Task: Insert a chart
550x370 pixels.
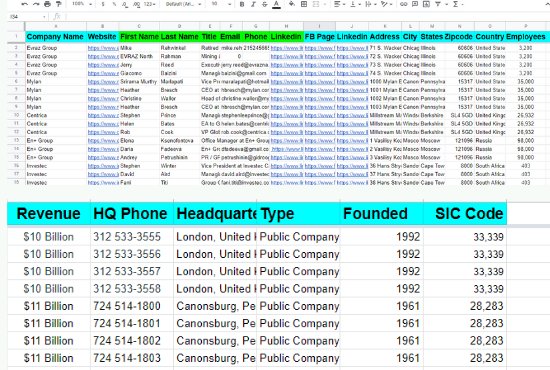Action: (x=426, y=4)
